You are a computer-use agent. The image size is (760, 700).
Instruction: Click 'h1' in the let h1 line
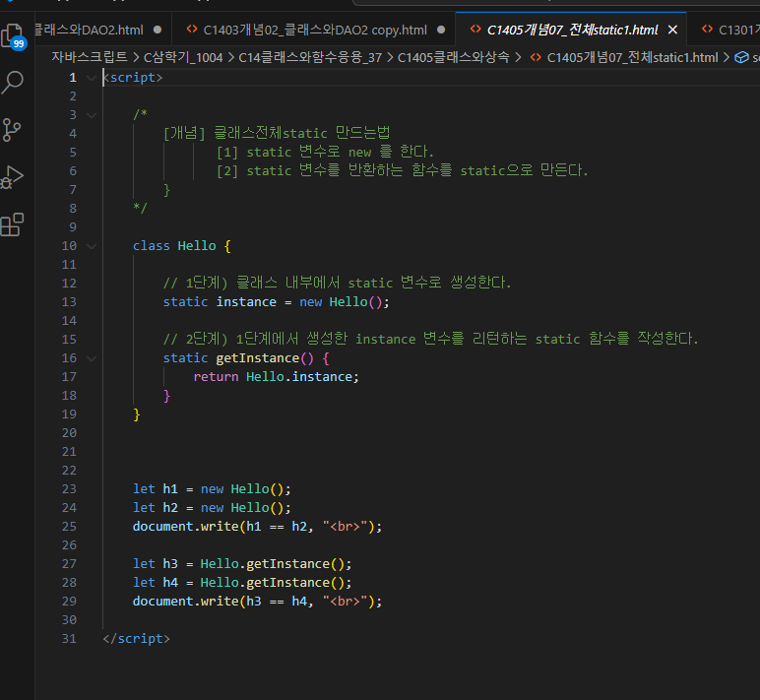[x=170, y=489]
